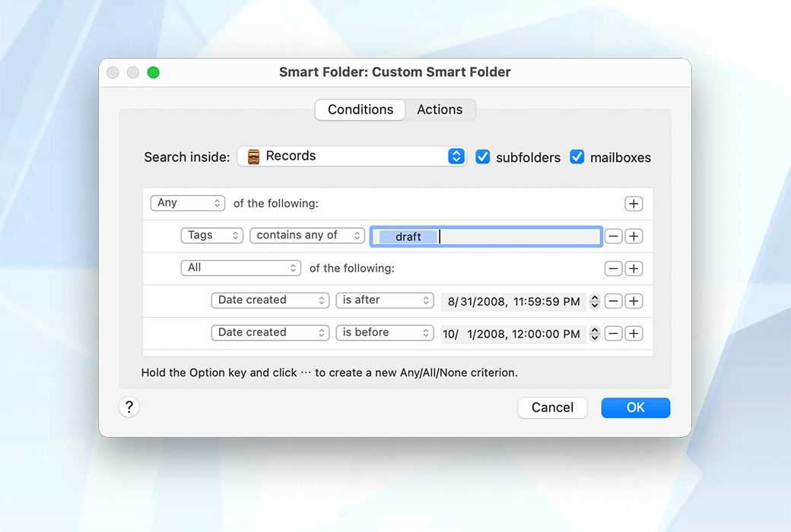Image resolution: width=791 pixels, height=532 pixels.
Task: Confirm with the OK button
Action: [636, 407]
